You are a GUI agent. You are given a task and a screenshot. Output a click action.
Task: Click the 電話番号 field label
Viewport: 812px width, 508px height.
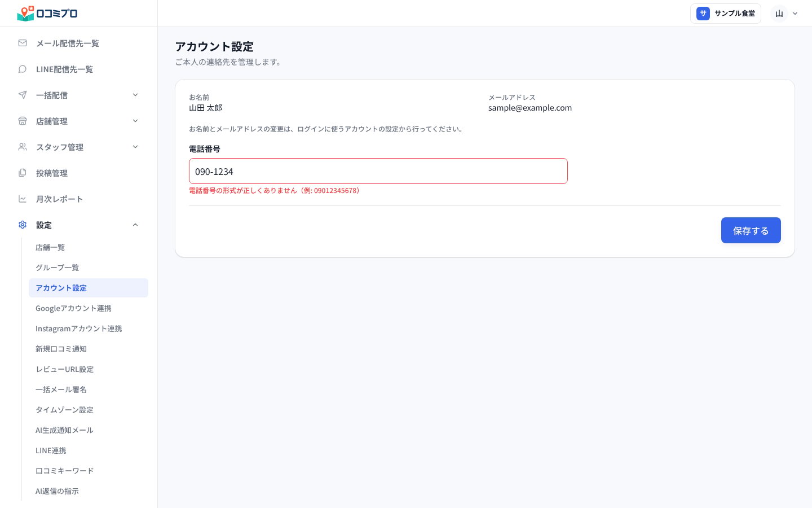205,149
